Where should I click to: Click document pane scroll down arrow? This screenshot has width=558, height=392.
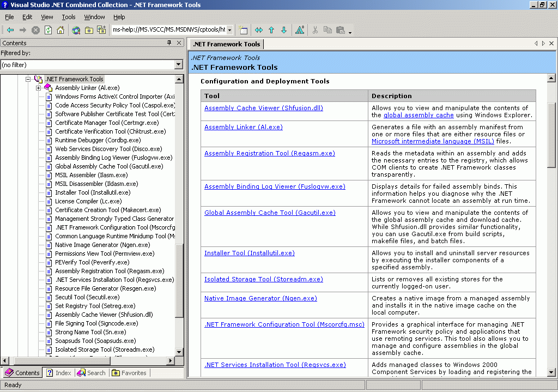tap(551, 372)
